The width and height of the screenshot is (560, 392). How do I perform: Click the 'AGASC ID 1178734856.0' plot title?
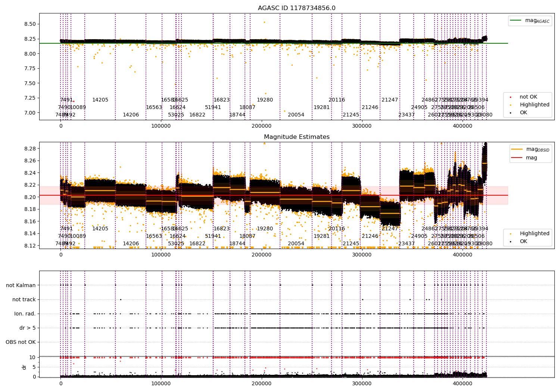coord(297,8)
